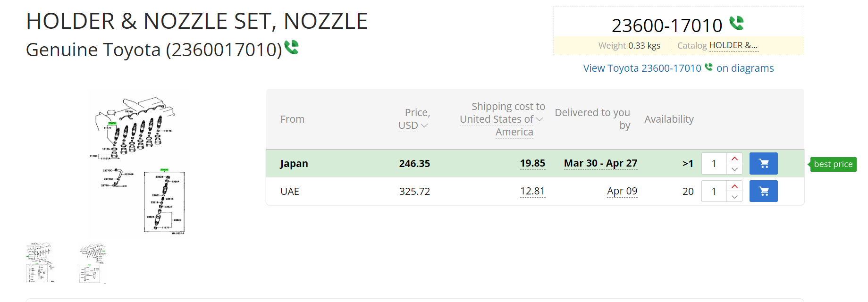
Task: Click phone icon next to Genuine Toyota heading
Action: [x=291, y=47]
